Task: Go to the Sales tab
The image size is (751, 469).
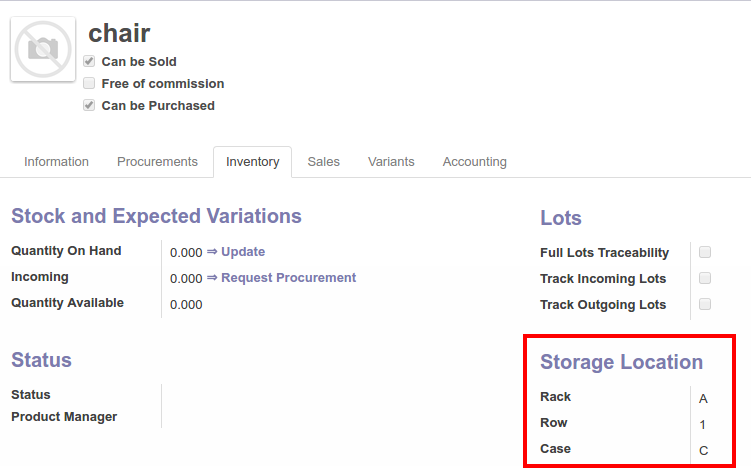Action: point(323,162)
